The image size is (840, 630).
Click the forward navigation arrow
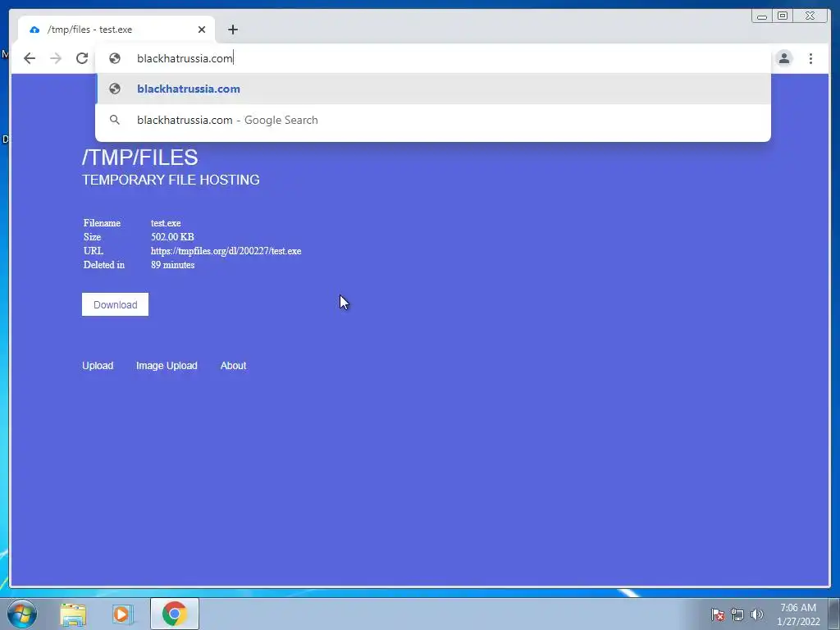56,58
